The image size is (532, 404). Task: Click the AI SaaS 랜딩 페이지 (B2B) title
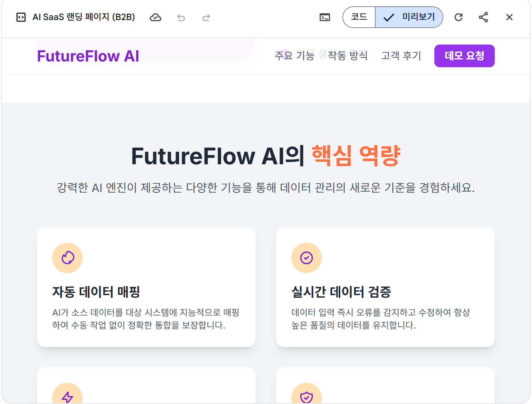(84, 17)
